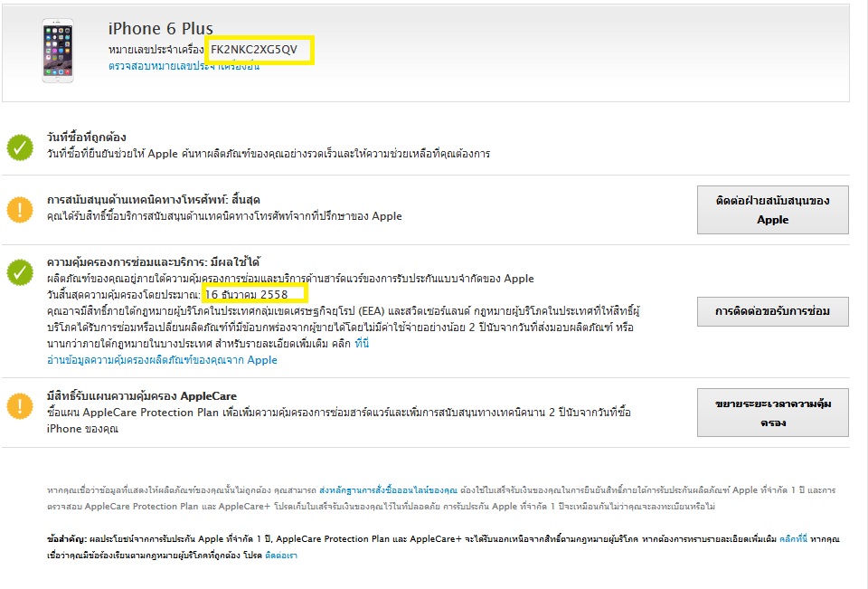Open อ่านข้อมูลความคุ้มครองผลิตภัณฑ์ของคุณจาก Apple link
Image resolution: width=868 pixels, height=589 pixels.
pos(162,360)
